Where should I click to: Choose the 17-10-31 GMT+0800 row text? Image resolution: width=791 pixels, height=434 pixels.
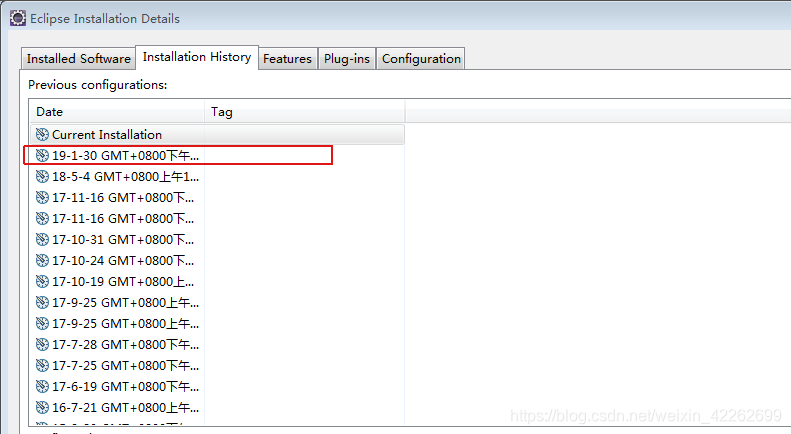coord(123,240)
